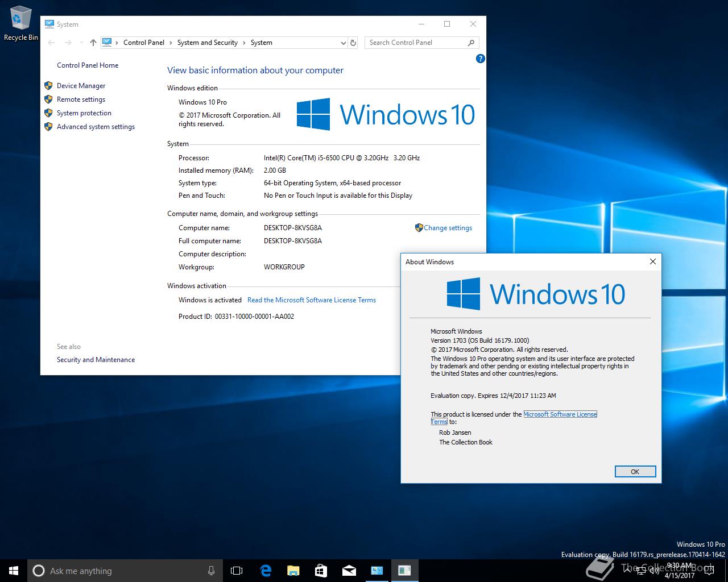The width and height of the screenshot is (728, 582).
Task: Open Advanced system settings link
Action: click(x=96, y=127)
